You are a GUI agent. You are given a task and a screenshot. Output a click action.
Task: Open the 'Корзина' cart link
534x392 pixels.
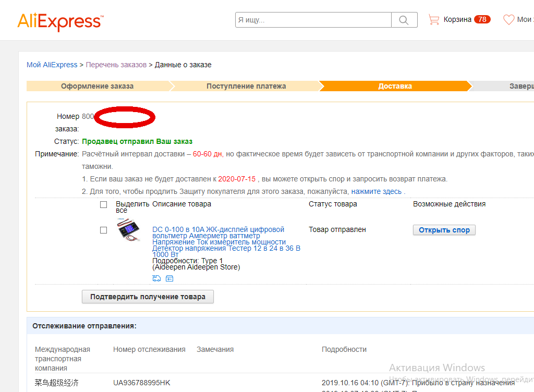click(457, 19)
